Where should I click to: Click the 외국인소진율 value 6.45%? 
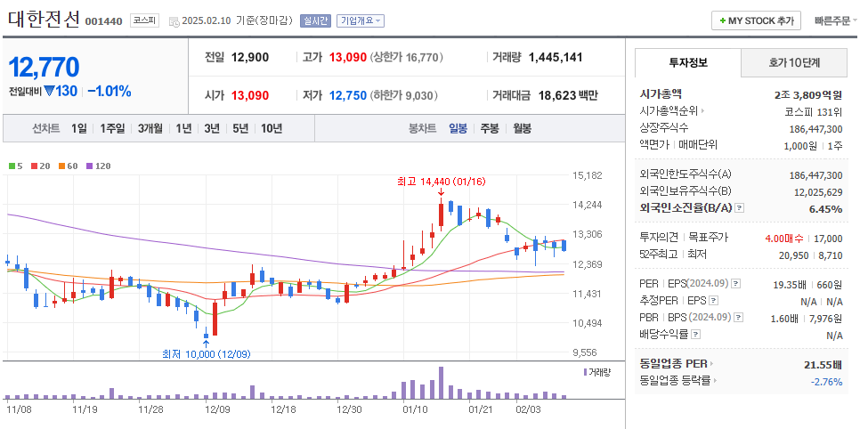[826, 208]
